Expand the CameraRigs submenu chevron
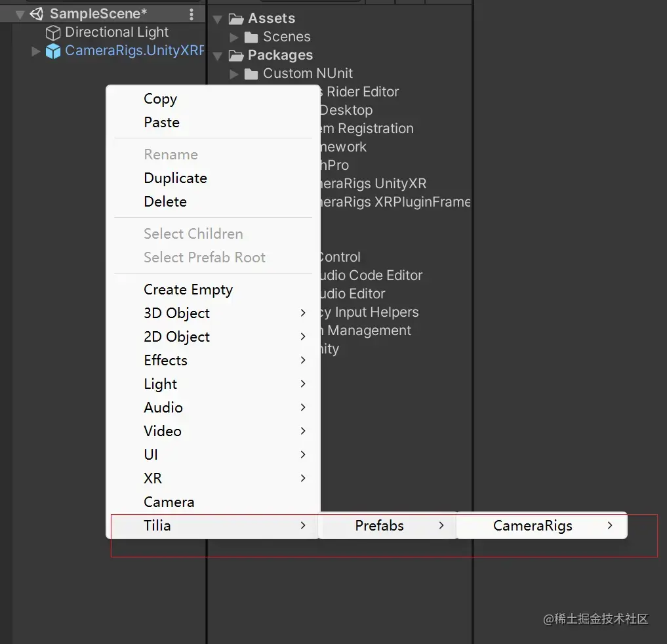 610,525
